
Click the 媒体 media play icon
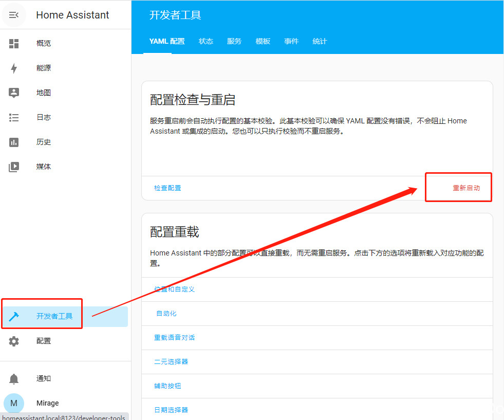click(14, 167)
